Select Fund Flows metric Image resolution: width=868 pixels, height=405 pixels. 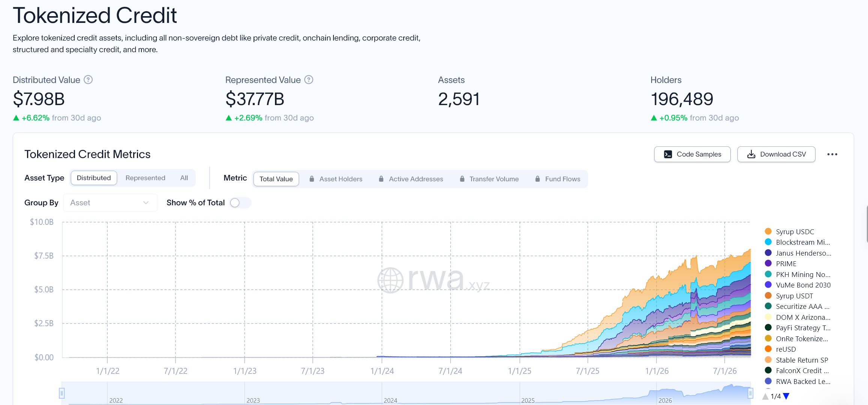(x=557, y=179)
